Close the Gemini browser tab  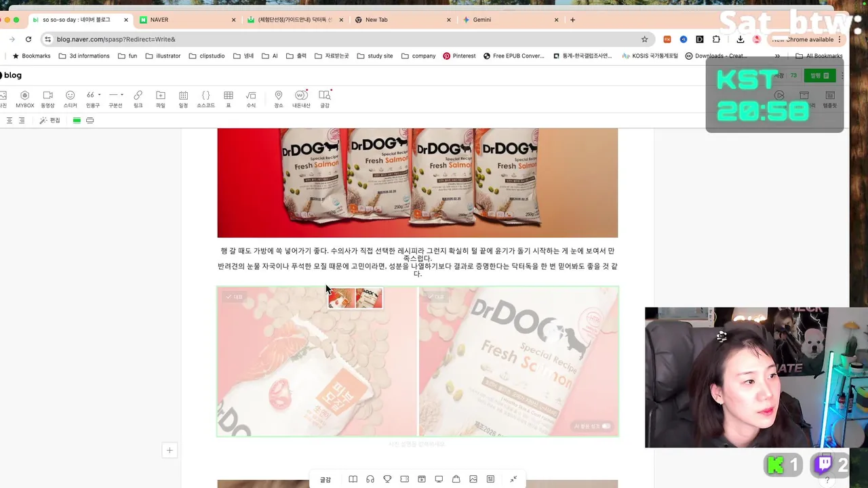(x=557, y=20)
